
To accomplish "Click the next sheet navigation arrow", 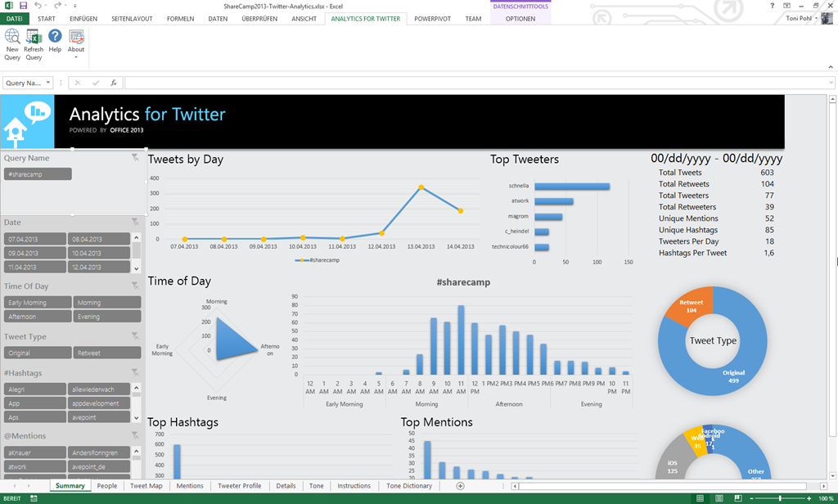I will (x=29, y=486).
